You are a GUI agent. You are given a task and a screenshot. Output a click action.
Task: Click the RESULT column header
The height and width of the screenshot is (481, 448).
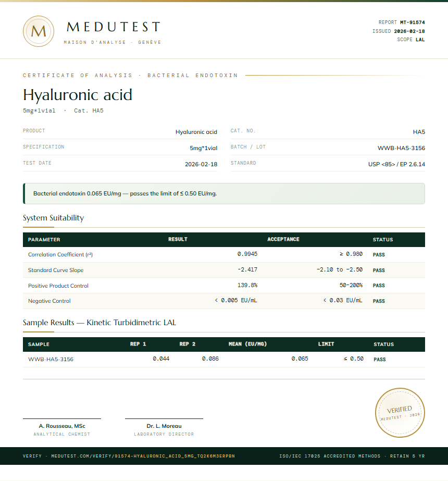tap(178, 239)
